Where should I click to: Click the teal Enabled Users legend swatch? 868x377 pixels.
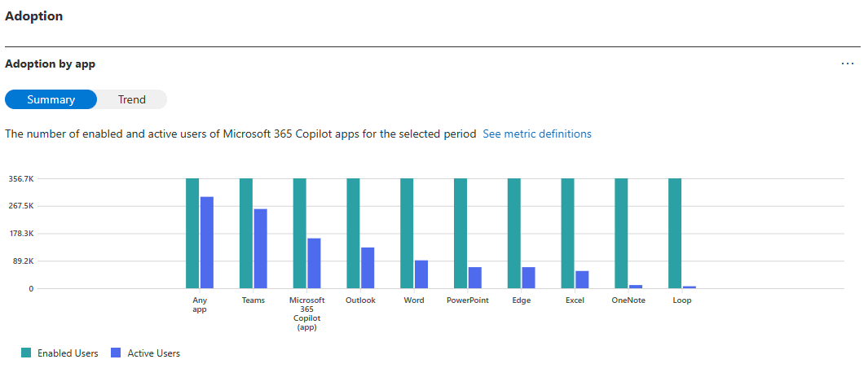[x=26, y=353]
